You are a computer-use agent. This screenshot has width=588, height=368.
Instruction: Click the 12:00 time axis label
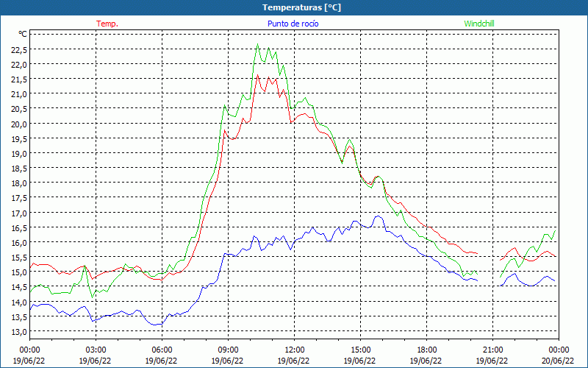[x=294, y=350]
